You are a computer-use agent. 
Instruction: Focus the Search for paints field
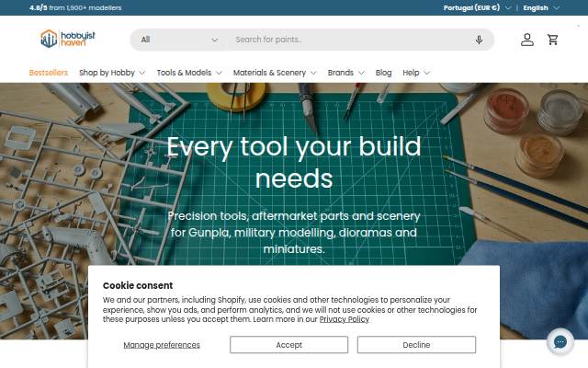coord(349,40)
